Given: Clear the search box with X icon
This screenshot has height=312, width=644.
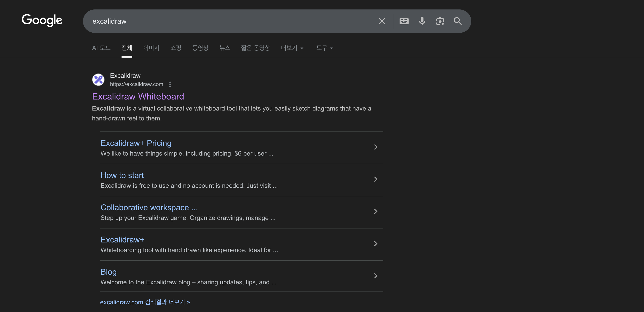Looking at the screenshot, I should coord(382,21).
